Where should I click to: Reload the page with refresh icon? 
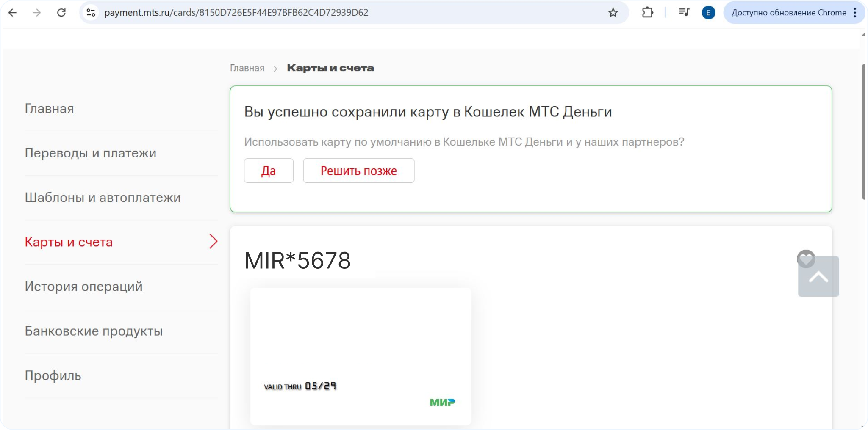[61, 13]
